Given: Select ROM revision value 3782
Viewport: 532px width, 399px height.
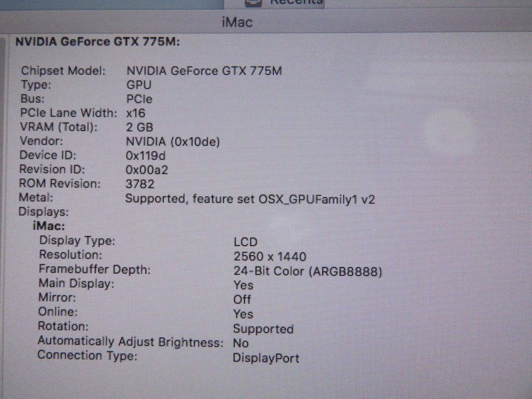Looking at the screenshot, I should pos(140,184).
